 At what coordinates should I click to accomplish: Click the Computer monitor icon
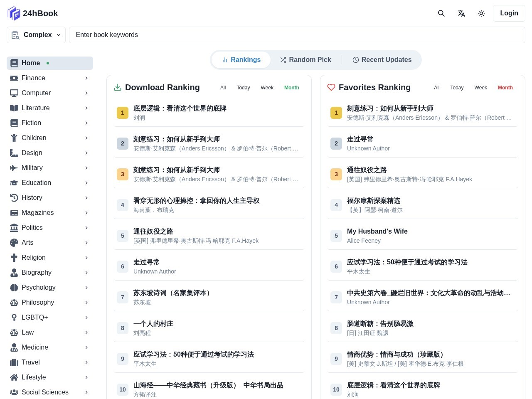click(14, 93)
